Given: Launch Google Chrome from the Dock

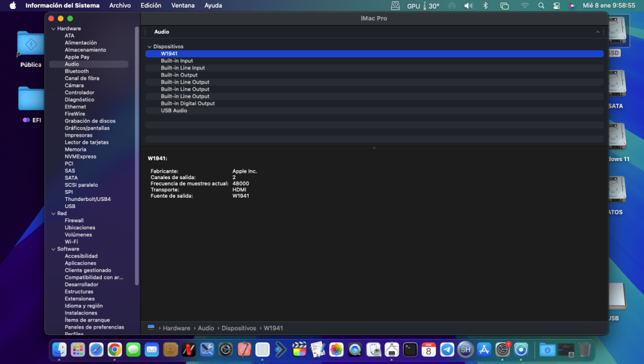Looking at the screenshot, I should (x=115, y=350).
